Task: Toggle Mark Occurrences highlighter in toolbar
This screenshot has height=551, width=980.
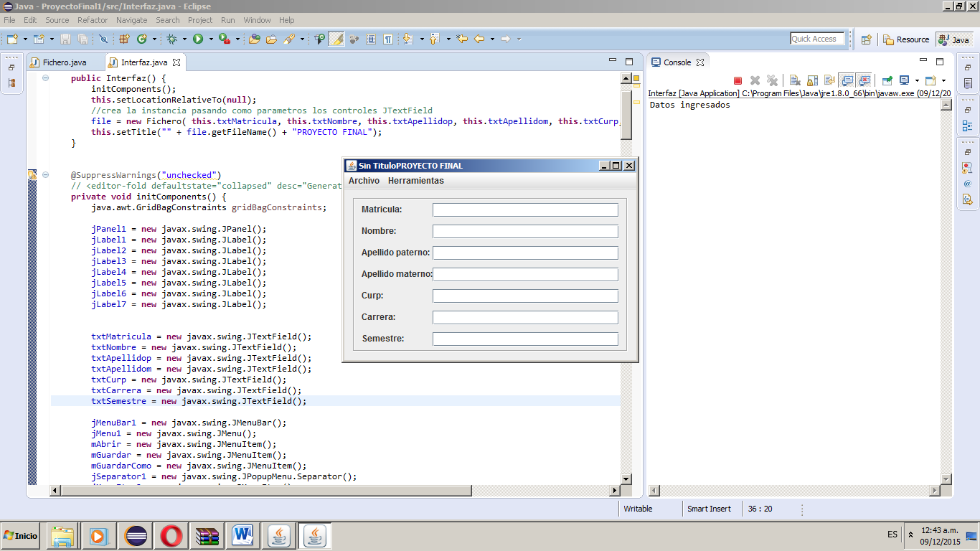Action: (x=336, y=39)
